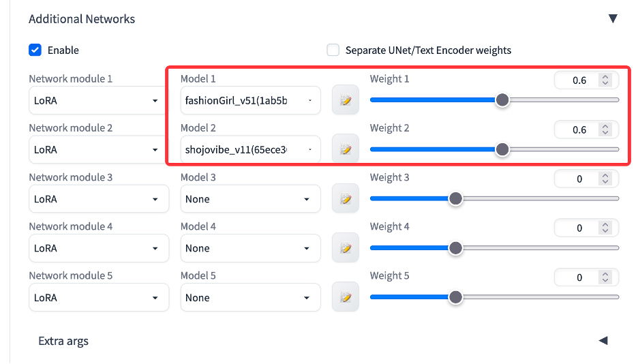Open the Model 5 None dropdown
Image resolution: width=638 pixels, height=364 pixels.
[x=250, y=297]
